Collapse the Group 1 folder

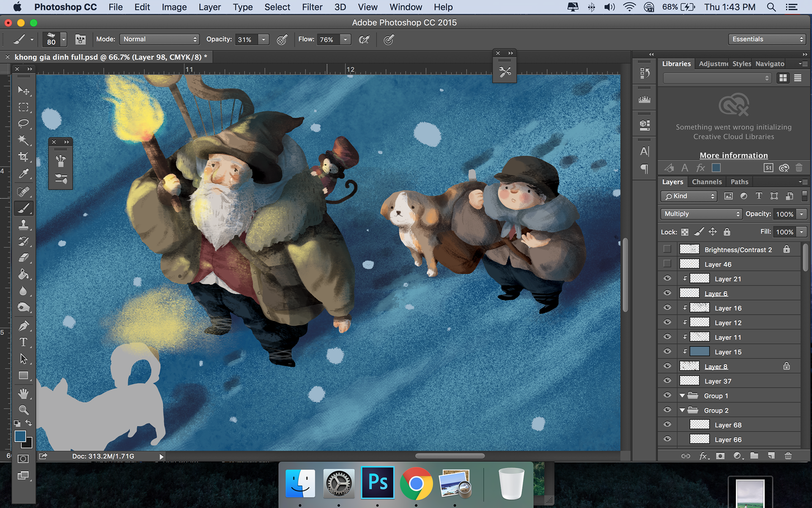682,396
